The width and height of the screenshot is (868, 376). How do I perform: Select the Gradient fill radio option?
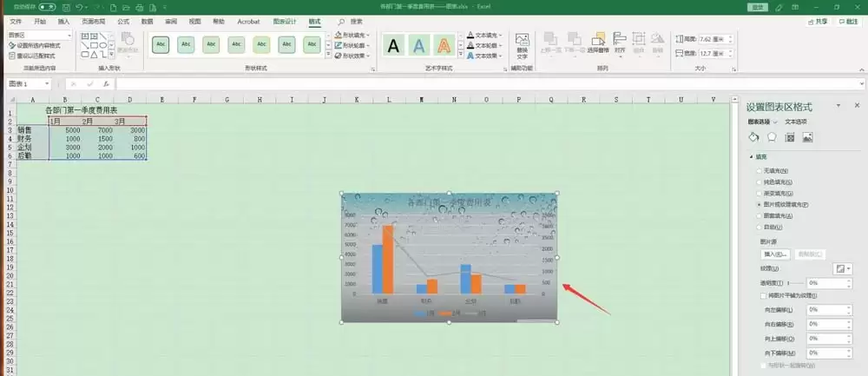click(x=759, y=194)
